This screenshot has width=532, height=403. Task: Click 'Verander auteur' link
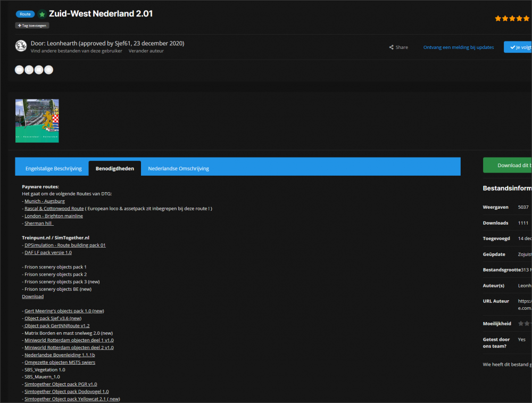pos(146,51)
